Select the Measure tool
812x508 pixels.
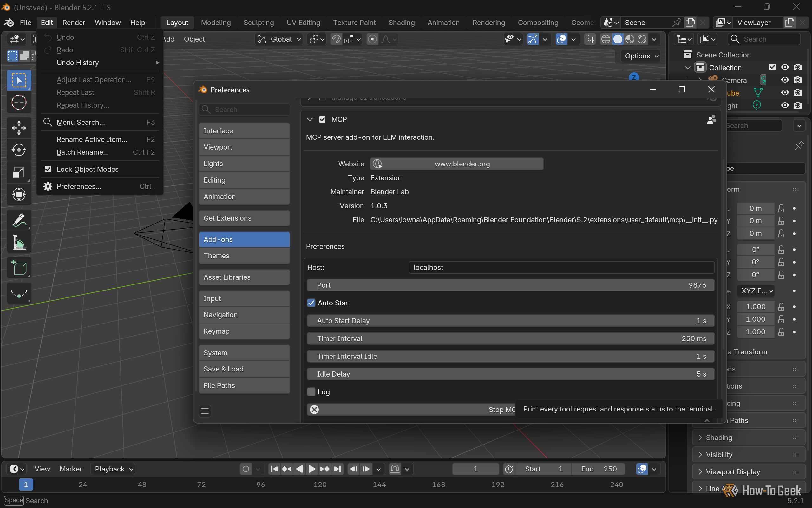pyautogui.click(x=19, y=242)
